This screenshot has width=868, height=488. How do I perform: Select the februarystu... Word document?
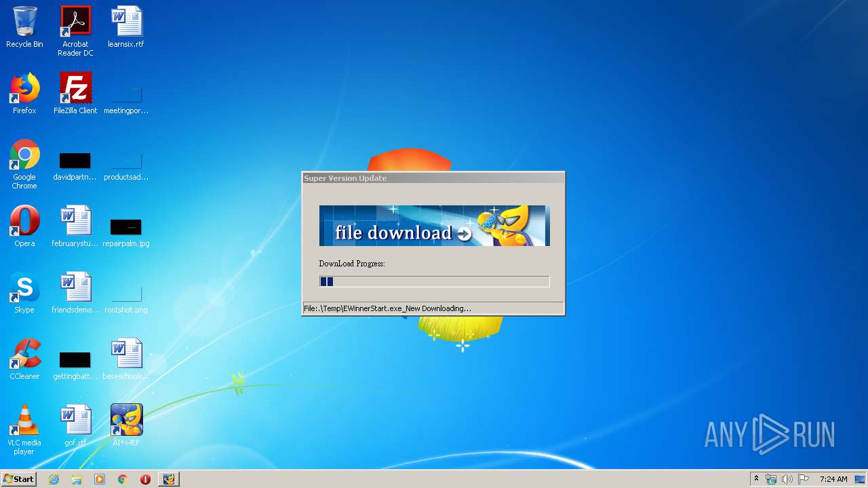75,226
